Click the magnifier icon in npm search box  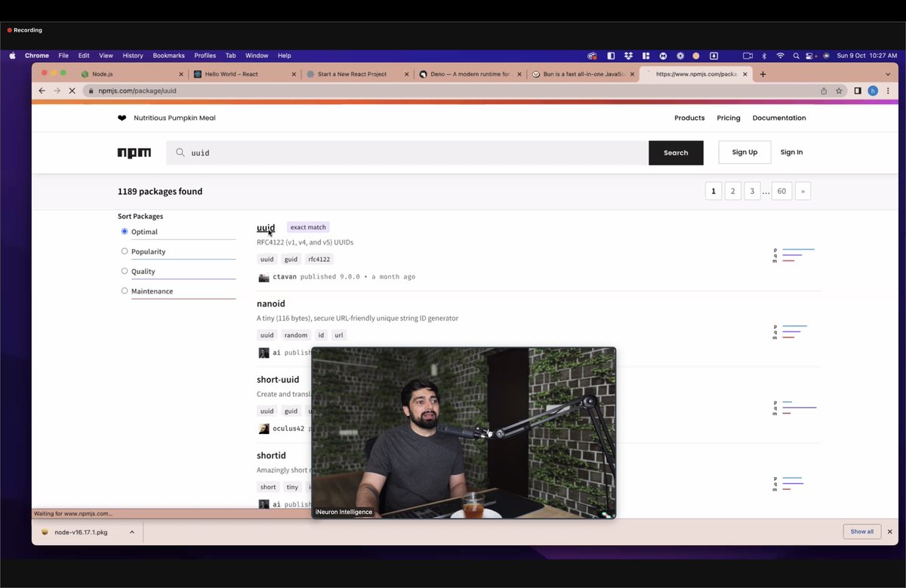click(x=180, y=152)
